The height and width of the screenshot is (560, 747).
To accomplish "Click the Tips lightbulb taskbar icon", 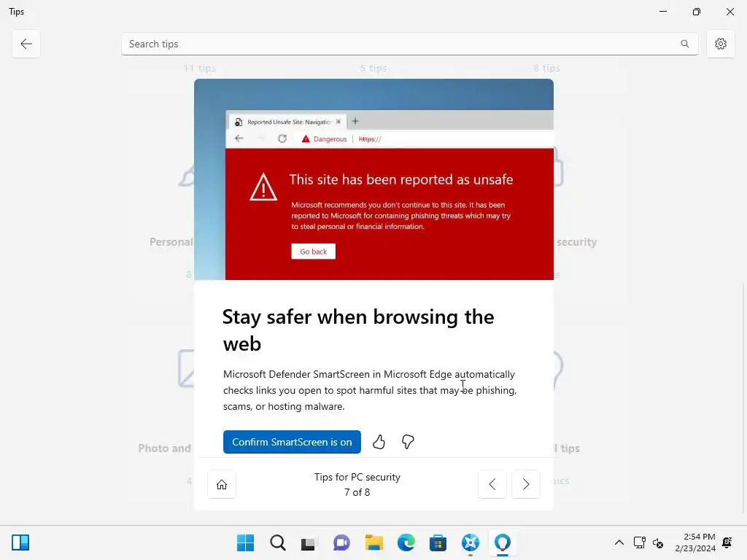I will coord(503,542).
